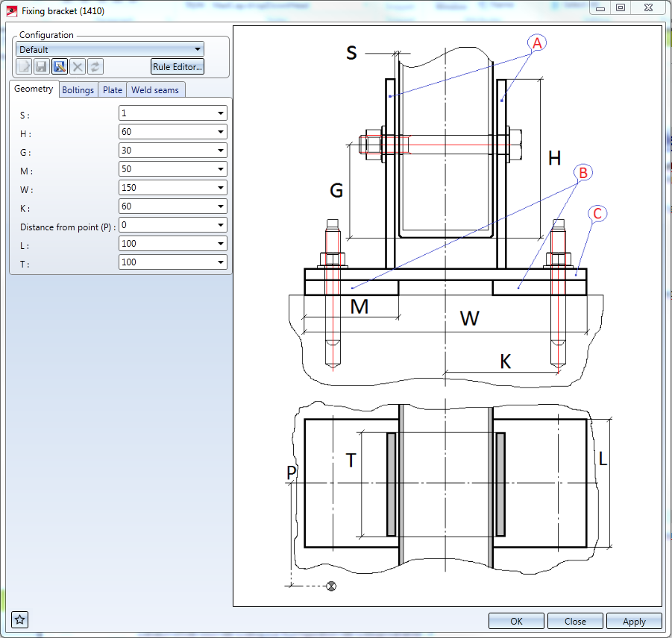The image size is (672, 638).
Task: Switch to the Boltings tab
Action: [x=78, y=90]
